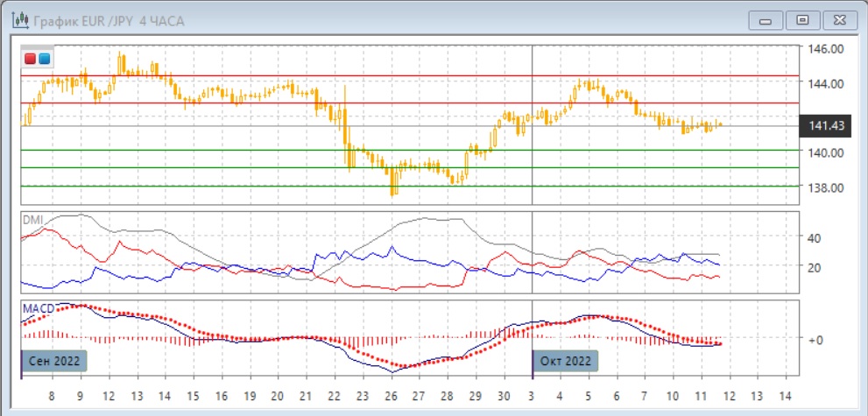Maximize the EUR/JPY chart window
The height and width of the screenshot is (416, 868).
point(801,19)
